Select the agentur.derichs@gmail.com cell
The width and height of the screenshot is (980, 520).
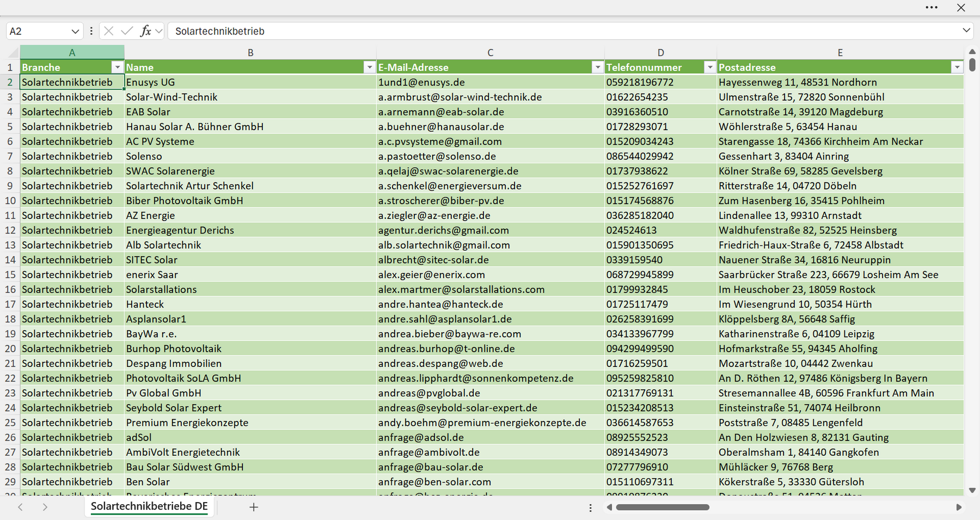pyautogui.click(x=491, y=230)
